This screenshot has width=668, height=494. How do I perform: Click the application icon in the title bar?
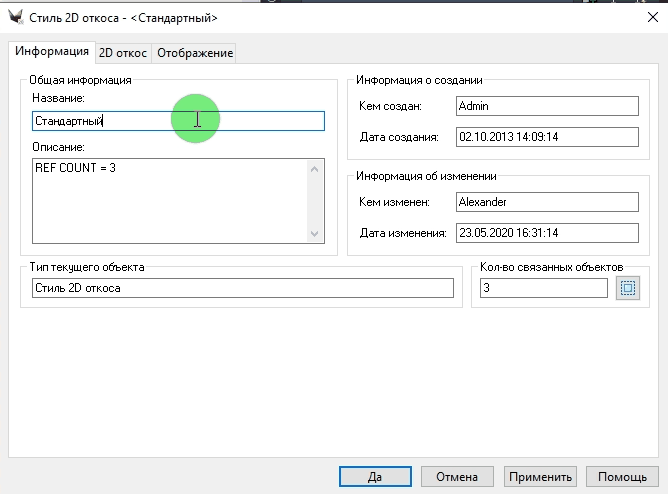pyautogui.click(x=16, y=18)
